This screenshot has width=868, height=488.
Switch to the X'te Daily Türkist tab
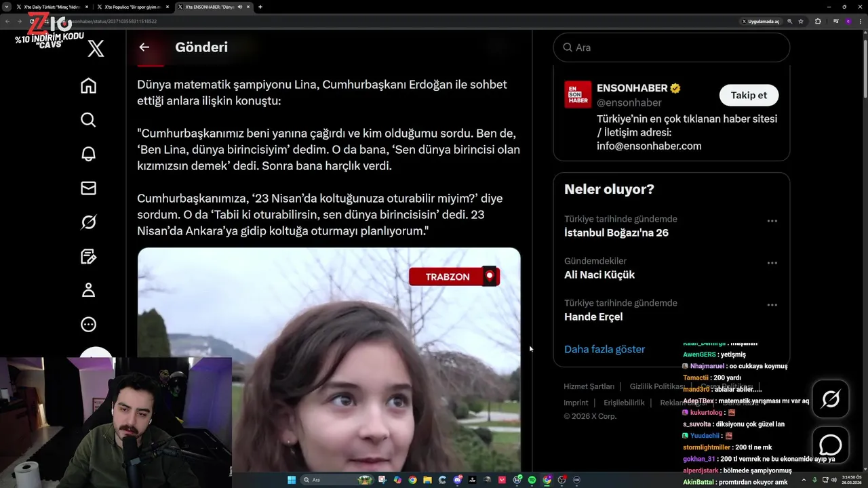pyautogui.click(x=52, y=7)
